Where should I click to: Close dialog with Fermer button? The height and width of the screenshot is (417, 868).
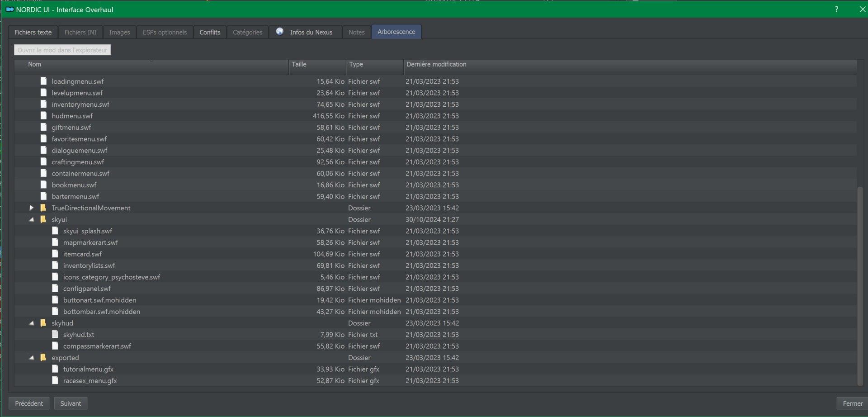(x=853, y=403)
